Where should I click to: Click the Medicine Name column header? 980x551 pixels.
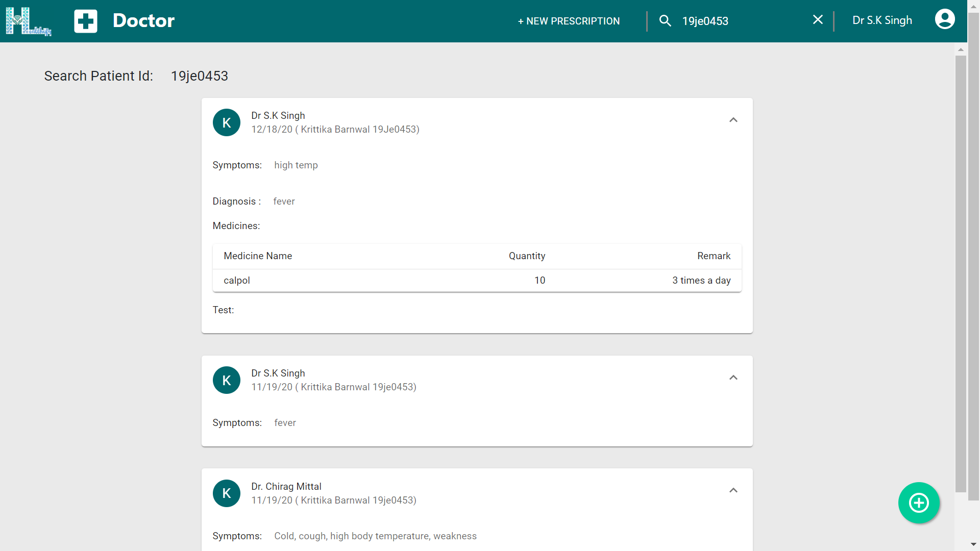click(x=258, y=256)
